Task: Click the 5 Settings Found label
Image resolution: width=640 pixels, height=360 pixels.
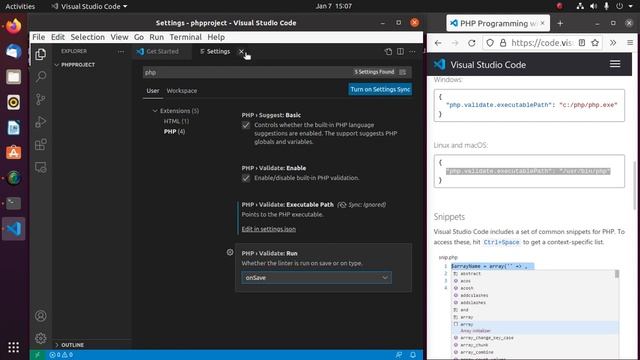Action: click(x=374, y=72)
